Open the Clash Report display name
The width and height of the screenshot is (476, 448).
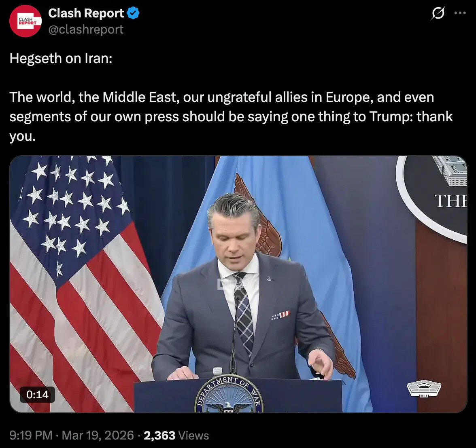click(x=86, y=13)
